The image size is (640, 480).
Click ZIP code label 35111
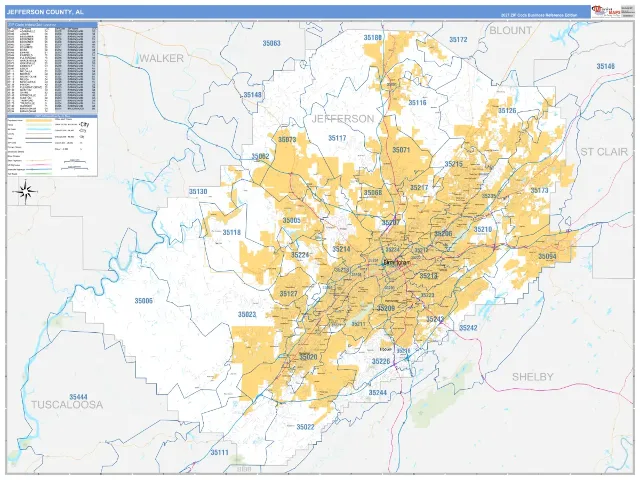220,452
